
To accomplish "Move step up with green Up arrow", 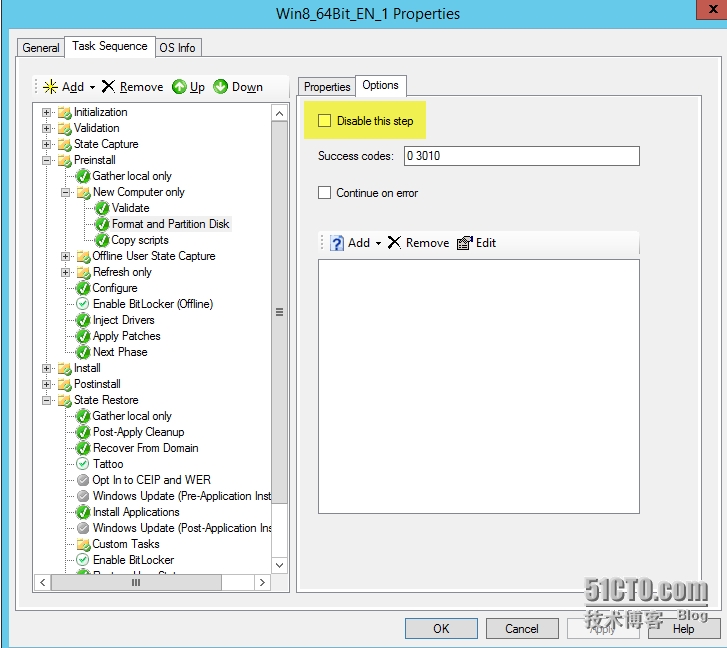I will tap(179, 87).
